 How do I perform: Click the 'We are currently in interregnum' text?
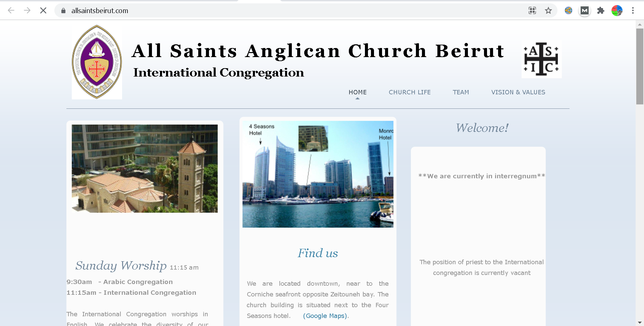pyautogui.click(x=482, y=176)
